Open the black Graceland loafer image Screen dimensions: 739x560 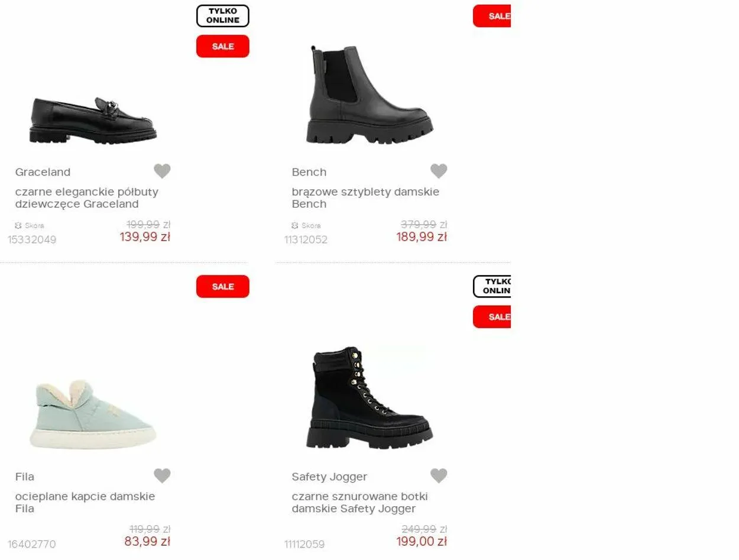[x=93, y=121]
